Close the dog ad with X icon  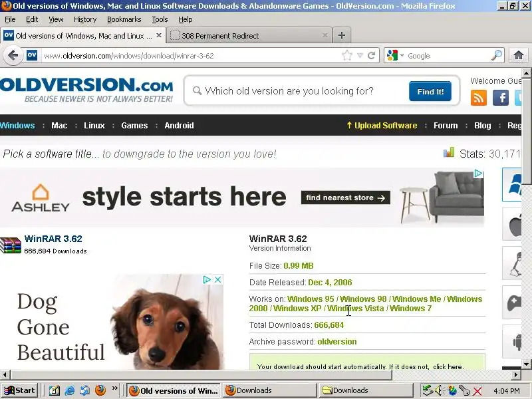[x=218, y=279]
